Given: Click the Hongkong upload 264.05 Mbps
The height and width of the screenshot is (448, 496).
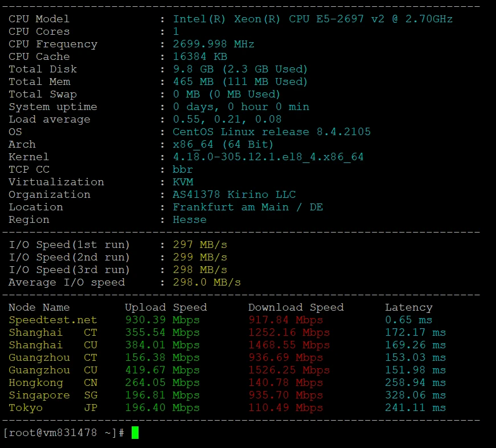Looking at the screenshot, I should coord(162,382).
